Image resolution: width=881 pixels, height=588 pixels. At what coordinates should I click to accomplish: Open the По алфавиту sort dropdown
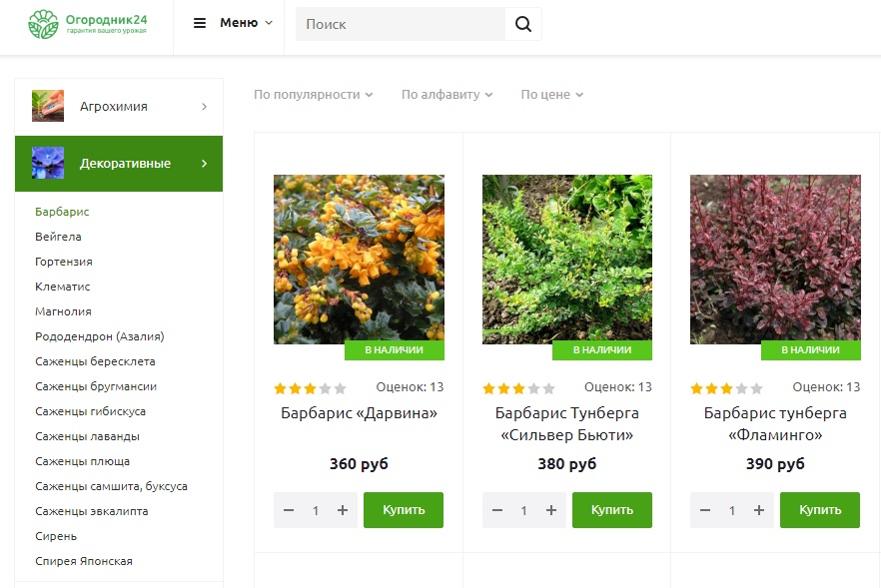coord(446,95)
